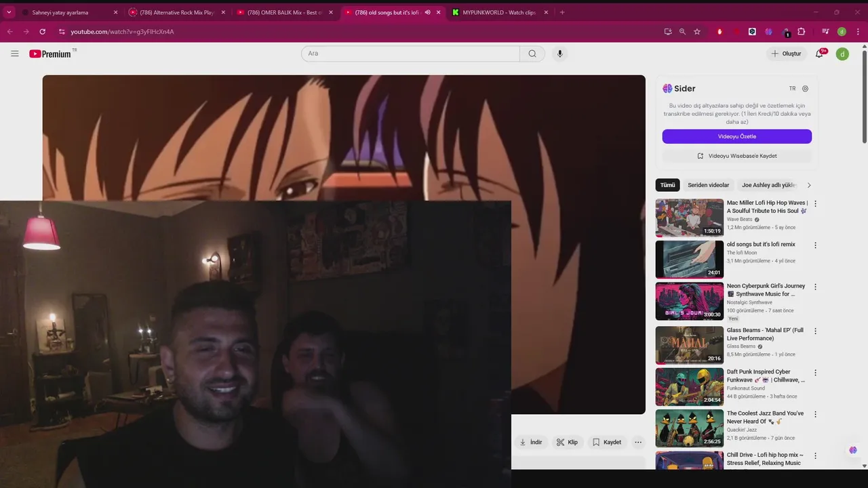Change Sider language TR selector
The width and height of the screenshot is (868, 488).
[x=792, y=89]
